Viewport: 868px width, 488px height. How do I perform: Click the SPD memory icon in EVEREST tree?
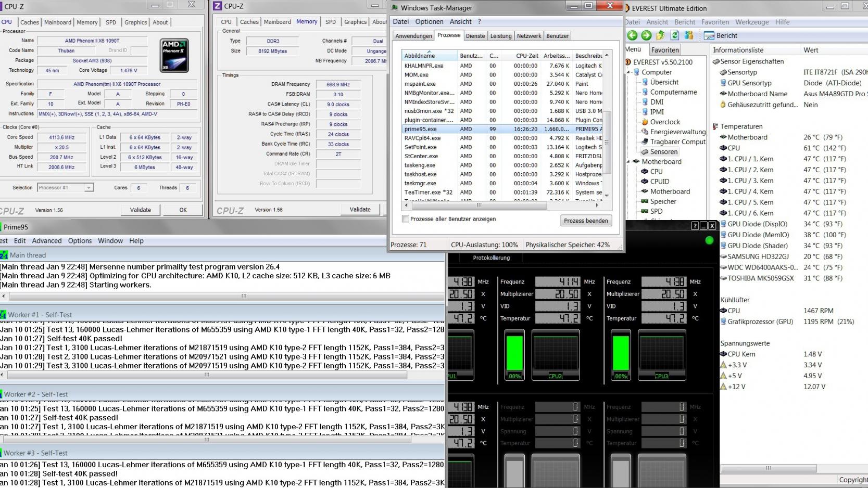[x=645, y=211]
